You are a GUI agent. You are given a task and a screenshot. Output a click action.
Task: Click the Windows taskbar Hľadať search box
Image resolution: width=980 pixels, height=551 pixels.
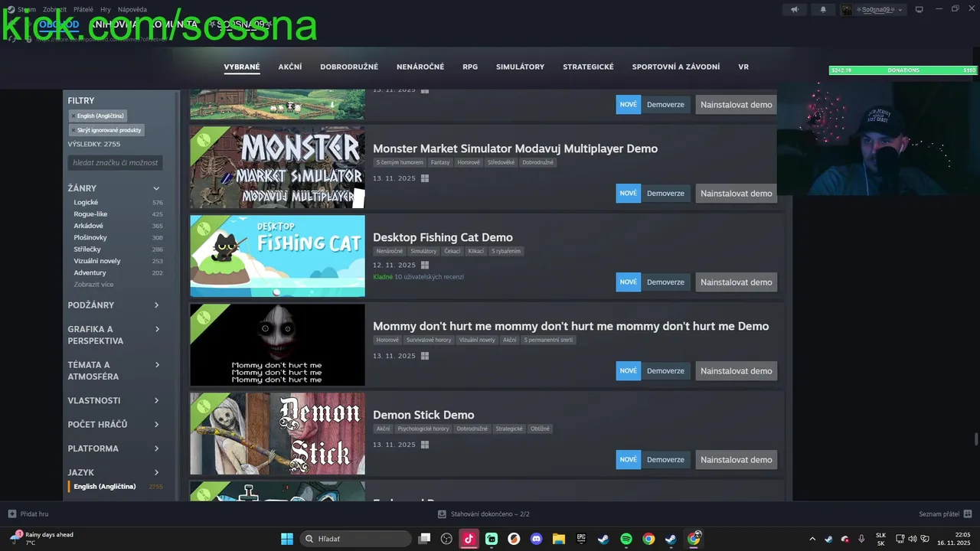tap(356, 539)
